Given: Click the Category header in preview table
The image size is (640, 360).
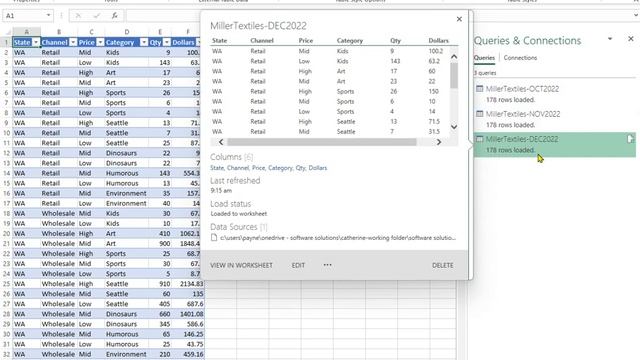Looking at the screenshot, I should coord(350,40).
